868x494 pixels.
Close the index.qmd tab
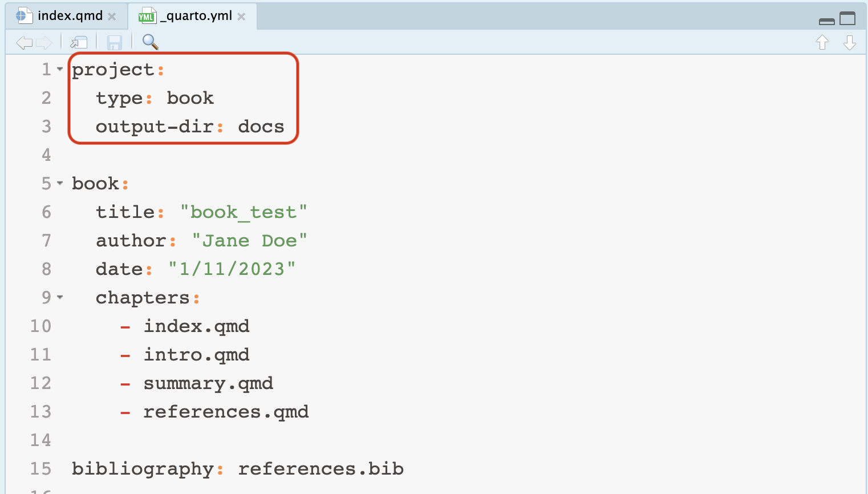click(112, 17)
